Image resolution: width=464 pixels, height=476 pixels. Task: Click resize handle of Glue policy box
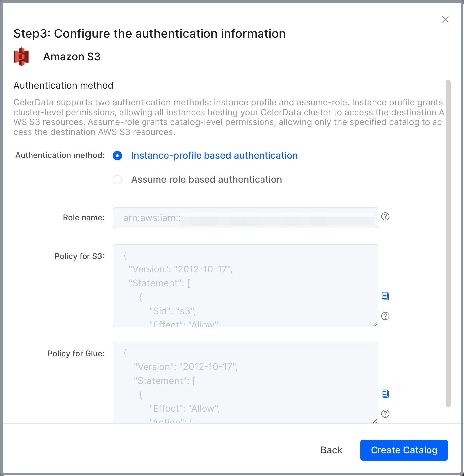click(x=375, y=421)
